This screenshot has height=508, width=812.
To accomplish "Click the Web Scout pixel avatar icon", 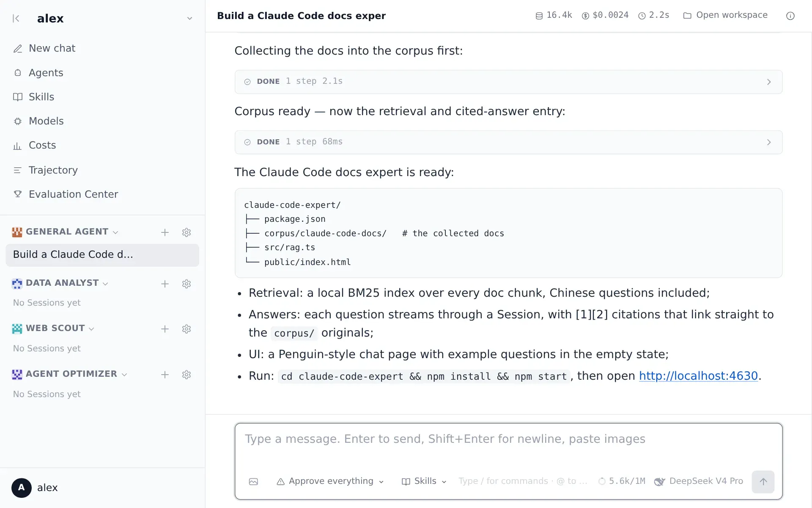I will tap(17, 329).
